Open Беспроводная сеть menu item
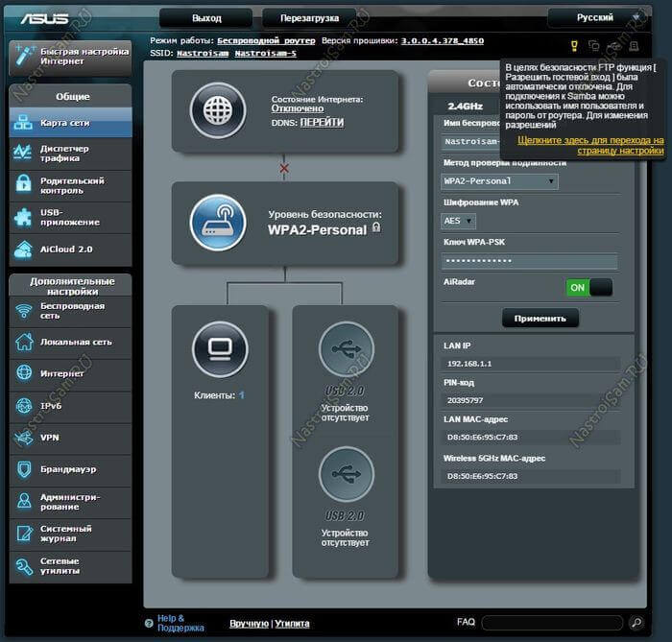The height and width of the screenshot is (642, 672). 70,311
